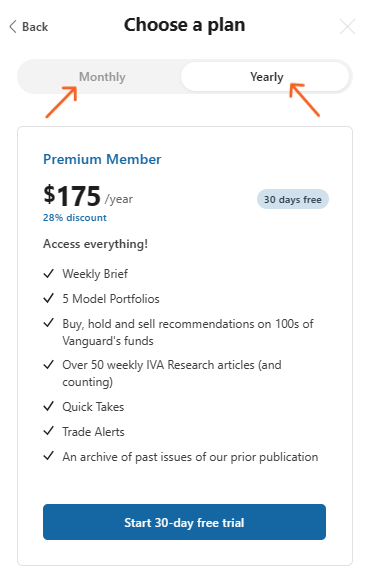367x579 pixels.
Task: Click the $175 per year price
Action: pyautogui.click(x=88, y=196)
